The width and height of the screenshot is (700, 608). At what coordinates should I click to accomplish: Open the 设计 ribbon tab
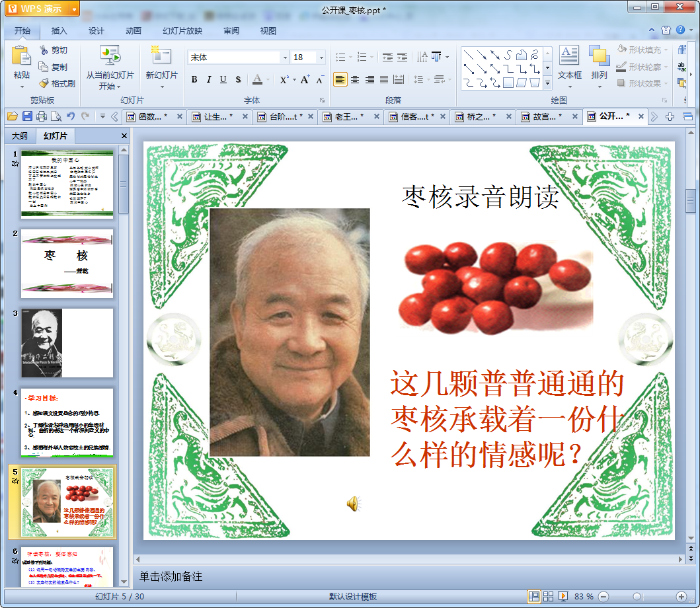[97, 31]
